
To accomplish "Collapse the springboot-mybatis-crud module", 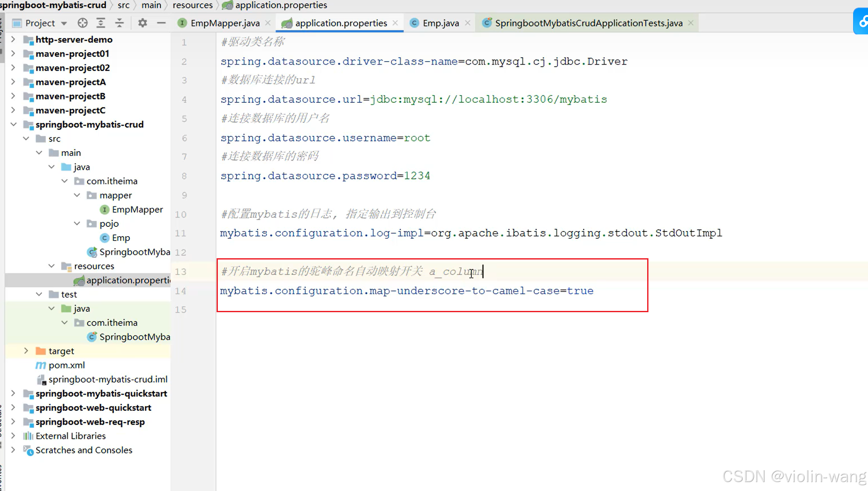I will pyautogui.click(x=14, y=124).
